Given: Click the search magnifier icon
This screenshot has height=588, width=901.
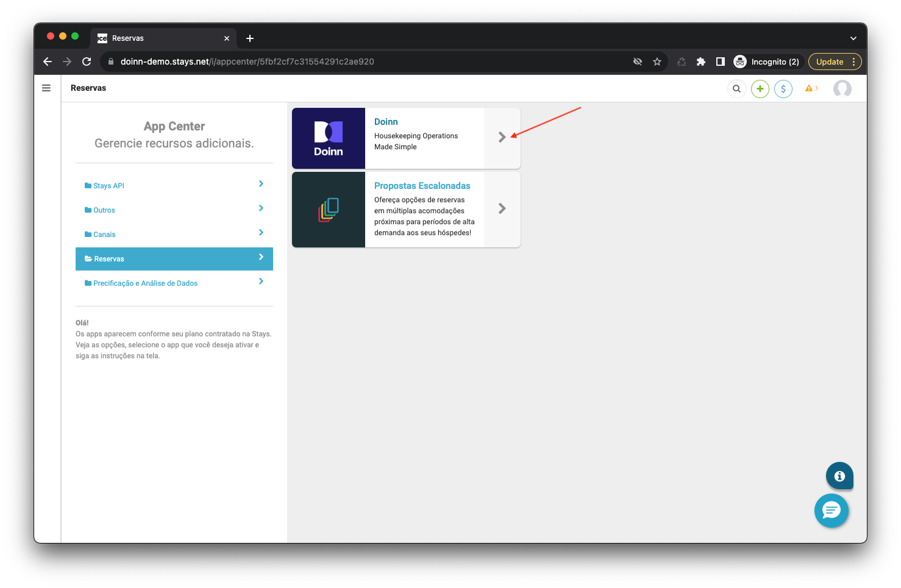Looking at the screenshot, I should point(736,89).
